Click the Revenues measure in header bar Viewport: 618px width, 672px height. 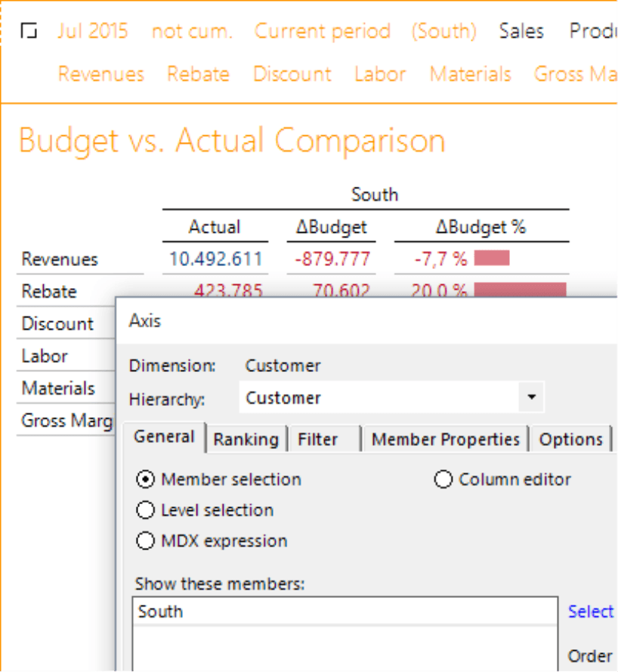click(x=101, y=74)
